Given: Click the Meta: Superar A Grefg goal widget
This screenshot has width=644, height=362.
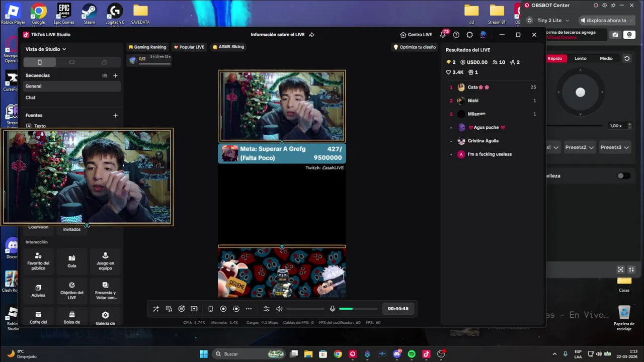Looking at the screenshot, I should click(282, 153).
